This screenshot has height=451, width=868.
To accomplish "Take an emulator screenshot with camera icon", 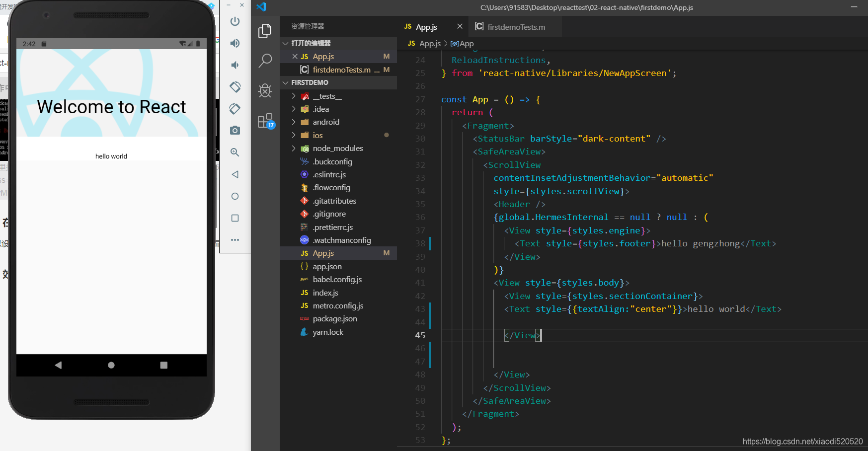I will point(235,131).
